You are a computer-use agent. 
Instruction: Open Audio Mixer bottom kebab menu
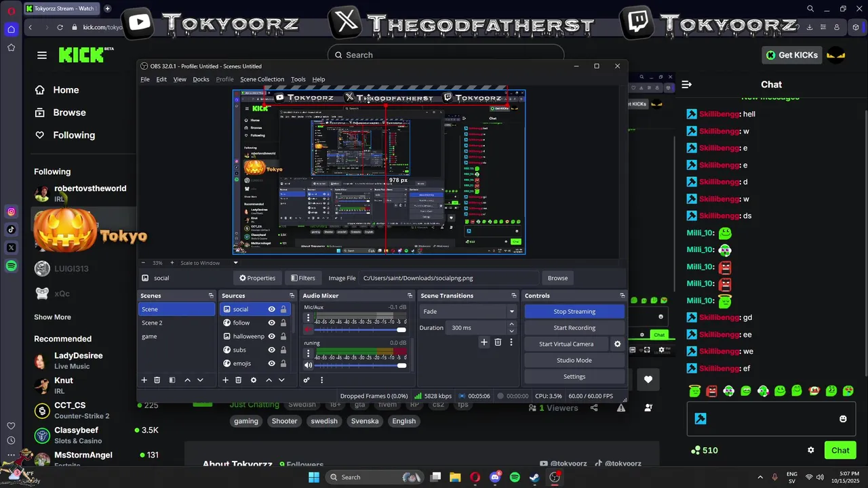click(x=321, y=380)
